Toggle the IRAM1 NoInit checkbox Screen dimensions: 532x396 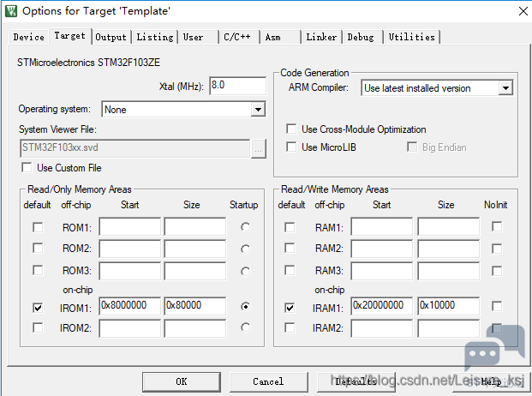coord(497,306)
